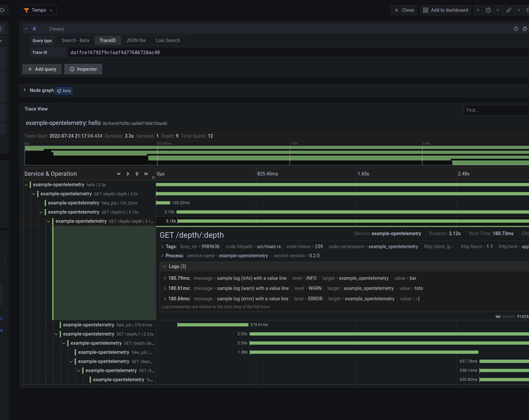Open time range options chevron
The height and width of the screenshot is (420, 529).
pyautogui.click(x=498, y=10)
